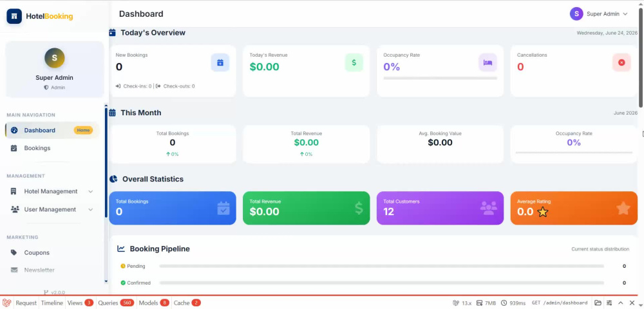Image resolution: width=644 pixels, height=309 pixels.
Task: Click the Today's Overview calendar icon
Action: tap(112, 33)
